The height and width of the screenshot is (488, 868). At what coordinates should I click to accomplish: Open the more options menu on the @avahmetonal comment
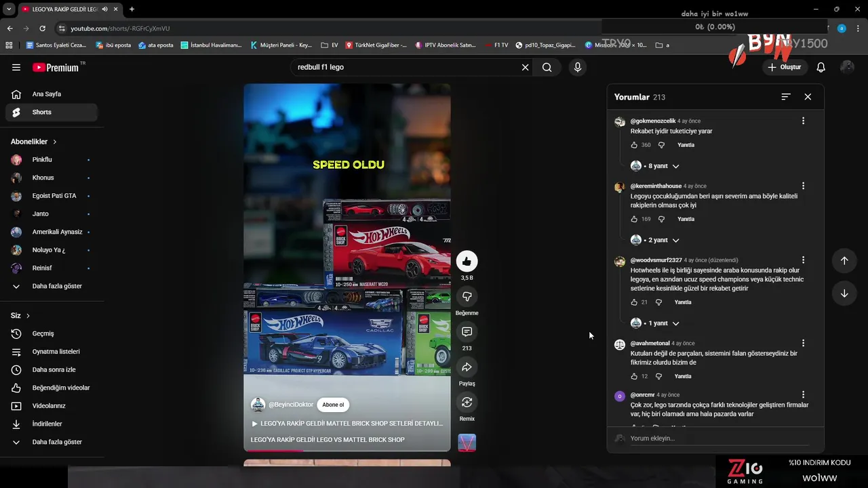804,343
